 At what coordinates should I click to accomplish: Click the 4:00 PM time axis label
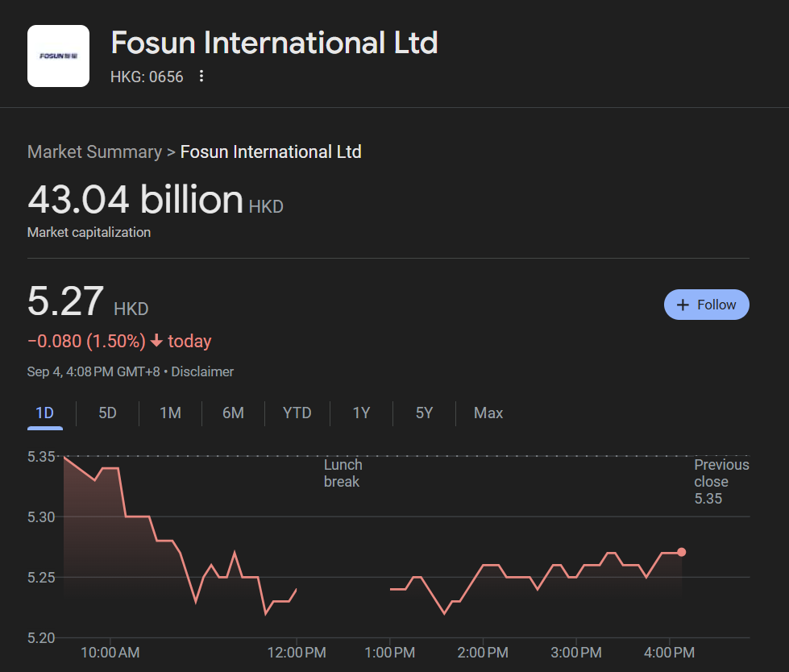[669, 653]
